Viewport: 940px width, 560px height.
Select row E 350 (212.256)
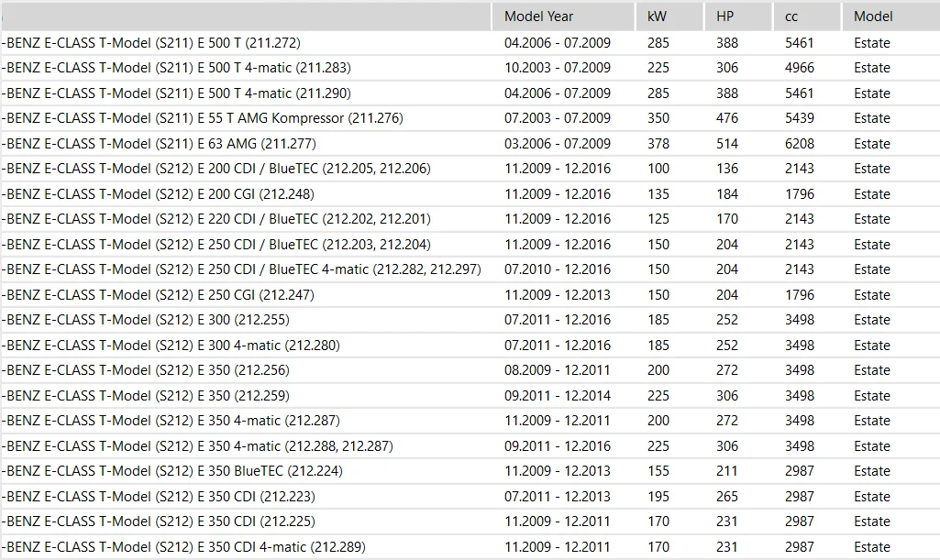tap(470, 370)
